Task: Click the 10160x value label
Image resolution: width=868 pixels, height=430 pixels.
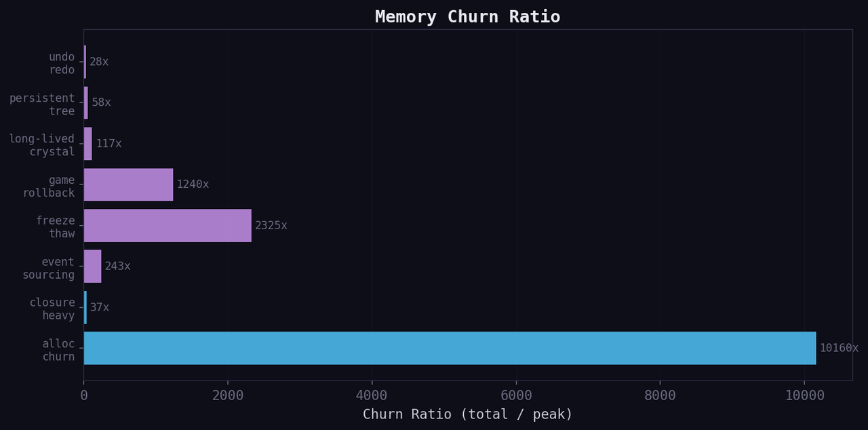Action: click(x=838, y=348)
